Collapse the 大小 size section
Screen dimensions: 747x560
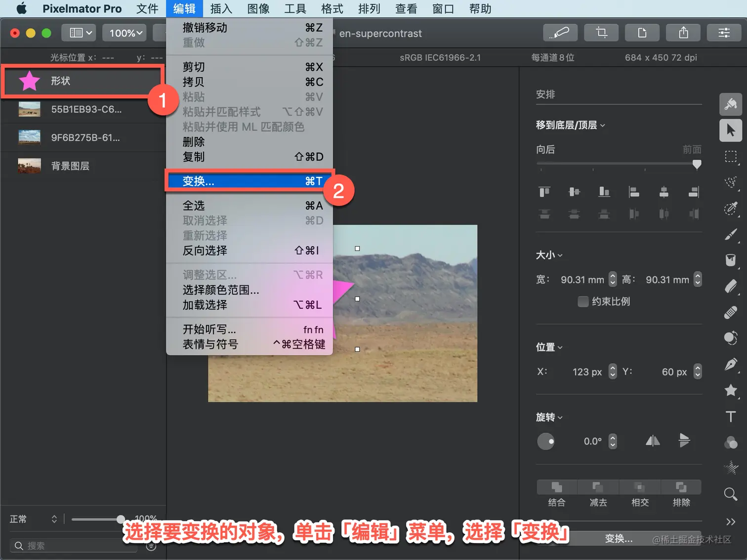tap(549, 255)
